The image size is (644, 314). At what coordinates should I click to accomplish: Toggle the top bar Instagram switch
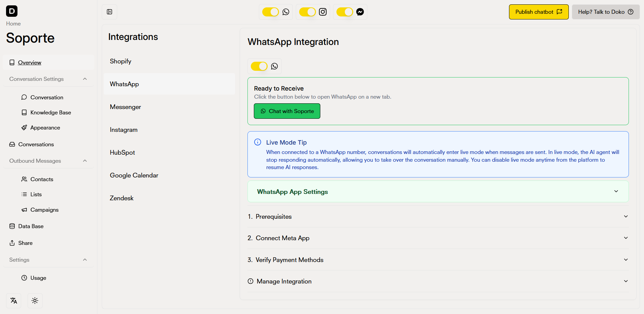308,12
